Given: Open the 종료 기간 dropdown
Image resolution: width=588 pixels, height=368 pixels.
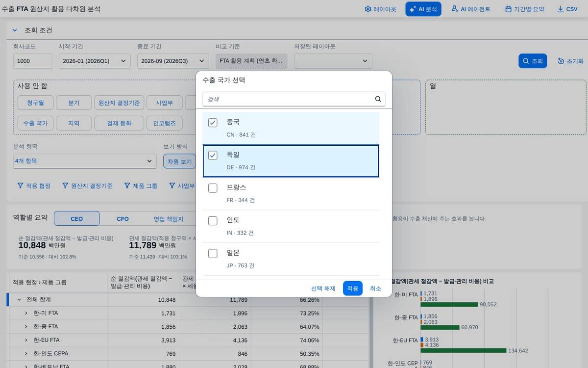Looking at the screenshot, I should click(x=173, y=61).
